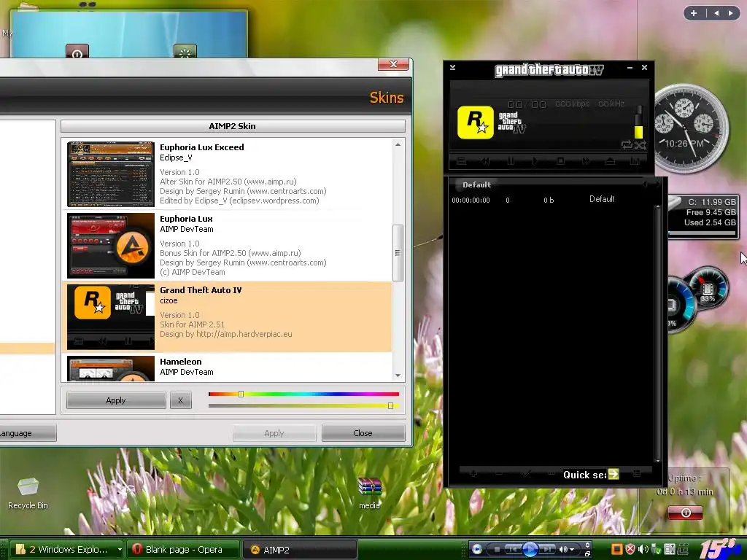Open the playlist misc dots icon
This screenshot has width=747, height=560.
point(551,474)
